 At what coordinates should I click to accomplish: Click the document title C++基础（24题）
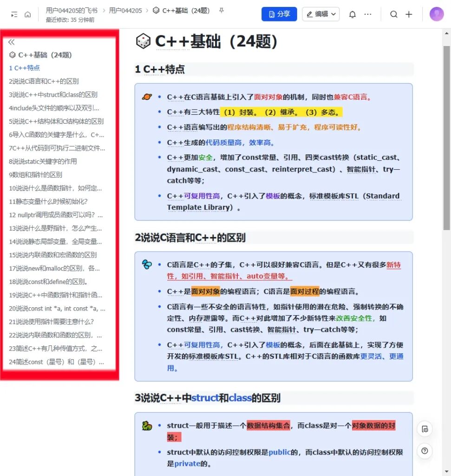click(216, 41)
